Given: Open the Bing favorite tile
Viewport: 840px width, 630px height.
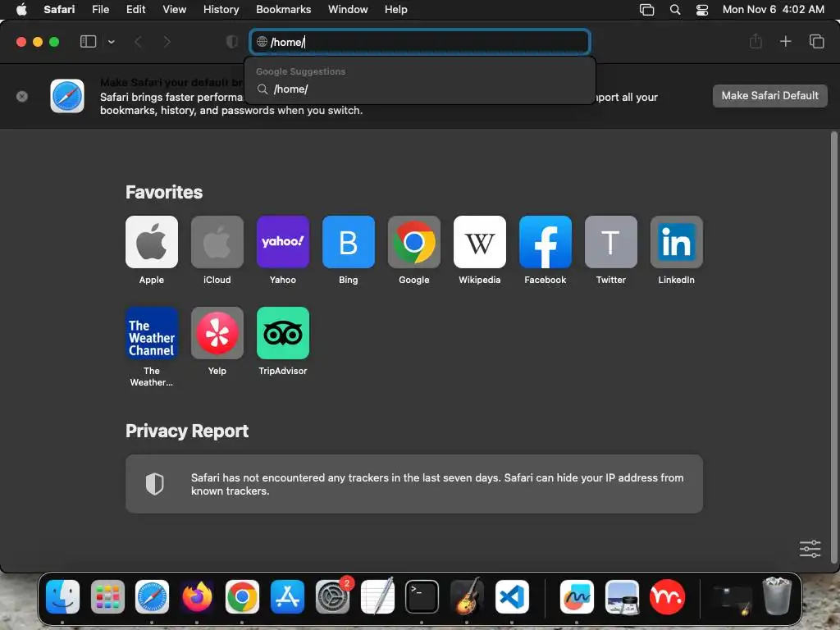Looking at the screenshot, I should tap(348, 242).
